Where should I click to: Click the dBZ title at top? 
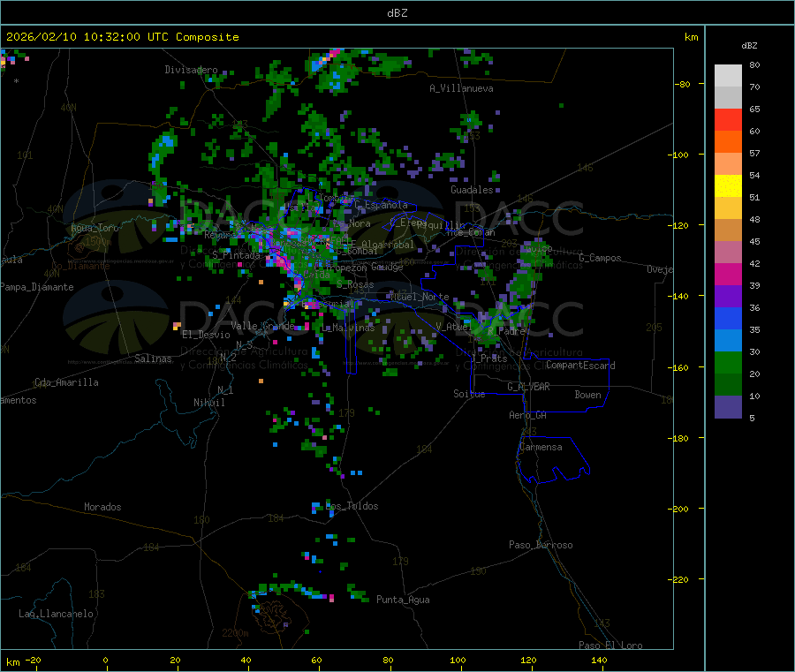click(397, 13)
